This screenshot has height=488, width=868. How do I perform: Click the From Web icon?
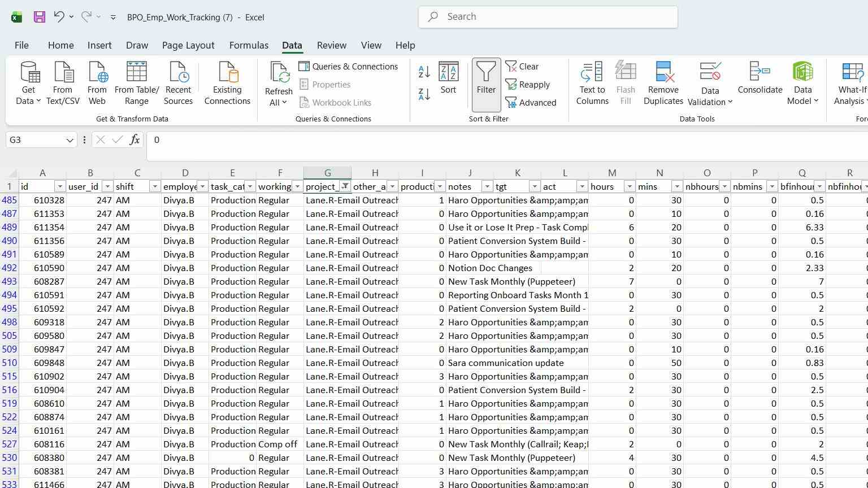point(97,84)
